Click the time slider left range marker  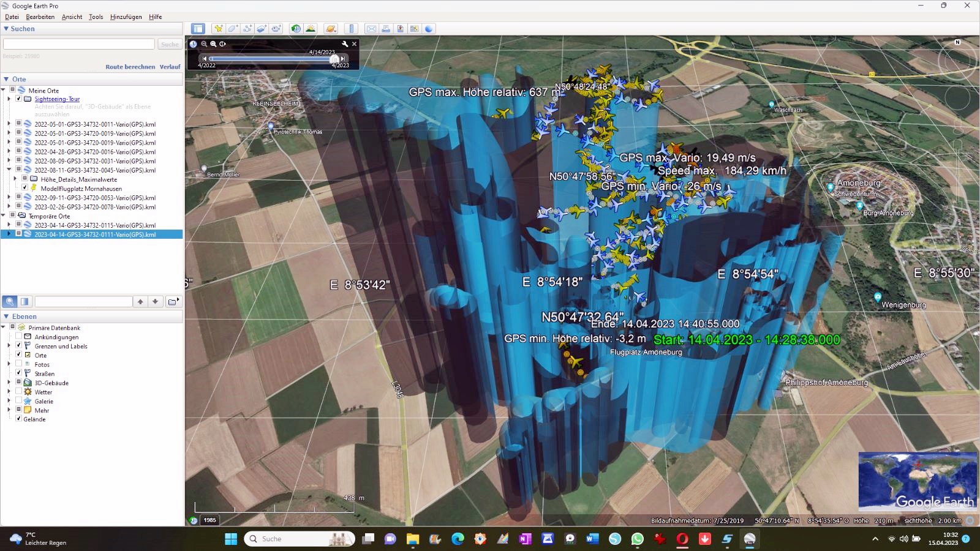pos(211,59)
